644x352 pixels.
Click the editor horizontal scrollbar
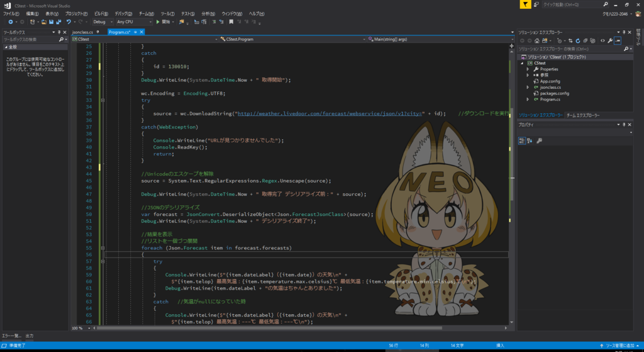(269, 328)
